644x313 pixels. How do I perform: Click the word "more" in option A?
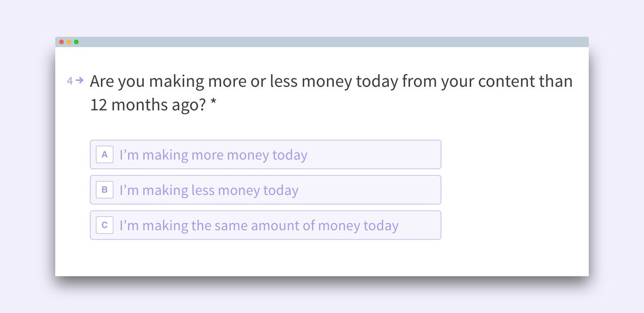208,155
